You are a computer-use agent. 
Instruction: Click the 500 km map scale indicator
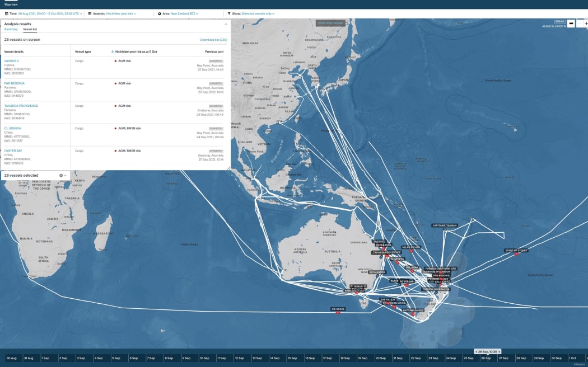(560, 22)
